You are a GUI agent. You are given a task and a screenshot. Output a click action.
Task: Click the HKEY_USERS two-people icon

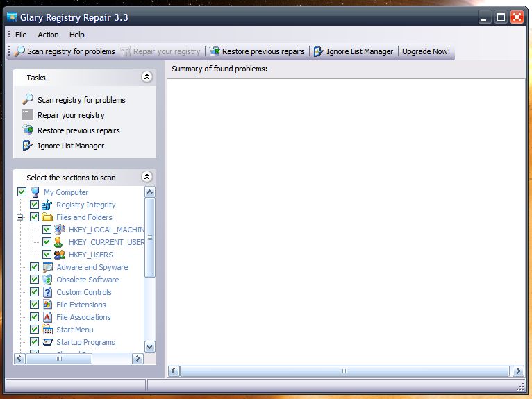60,255
